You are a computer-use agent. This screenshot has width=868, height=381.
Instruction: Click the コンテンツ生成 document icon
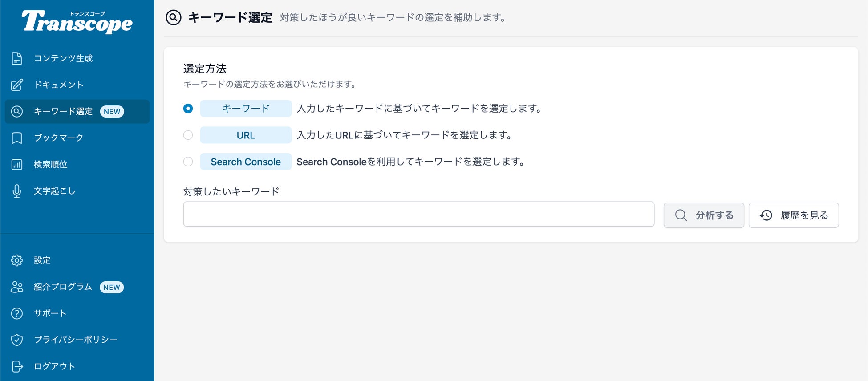click(17, 58)
